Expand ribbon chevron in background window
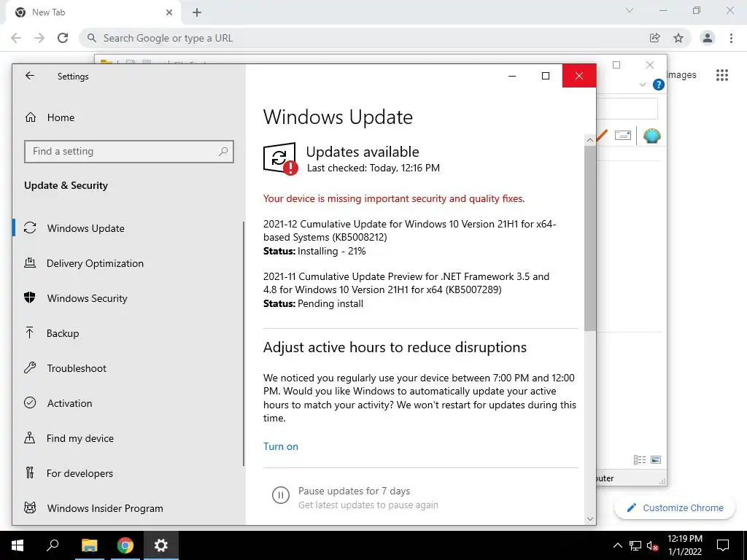Viewport: 747px width, 560px height. click(642, 85)
